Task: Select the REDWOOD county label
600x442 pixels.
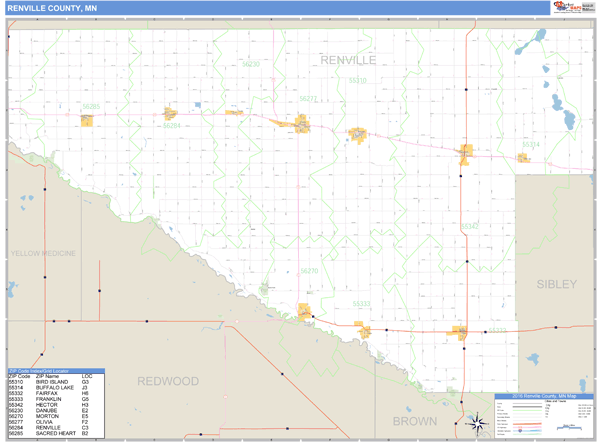Action: [x=168, y=381]
